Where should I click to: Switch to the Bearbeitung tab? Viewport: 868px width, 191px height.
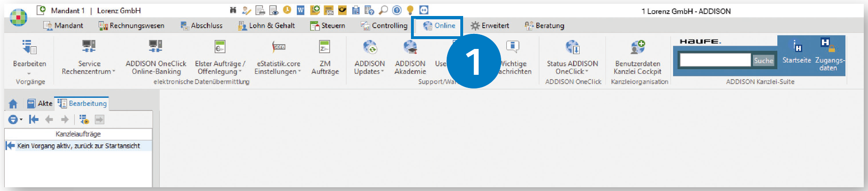pos(82,103)
